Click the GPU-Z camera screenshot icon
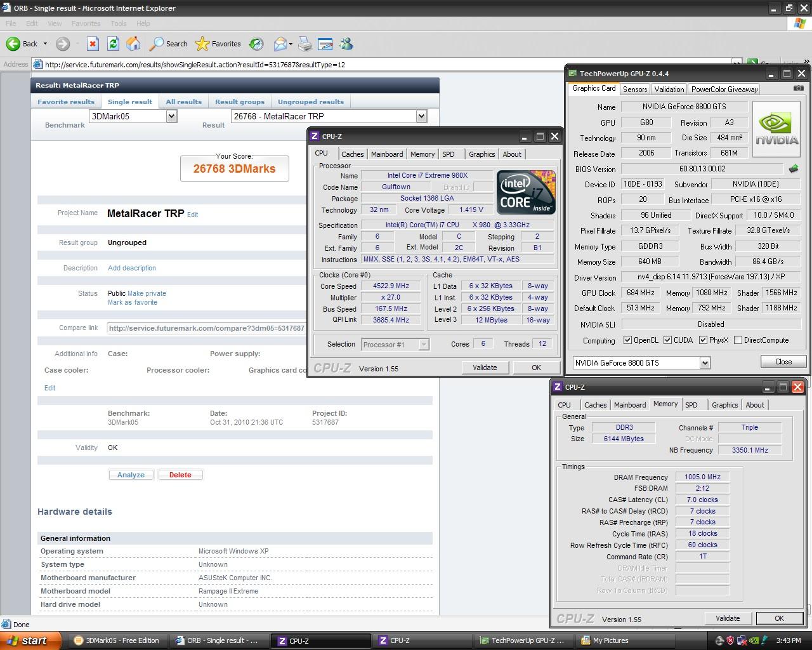Viewport: 812px width, 650px height. [799, 88]
